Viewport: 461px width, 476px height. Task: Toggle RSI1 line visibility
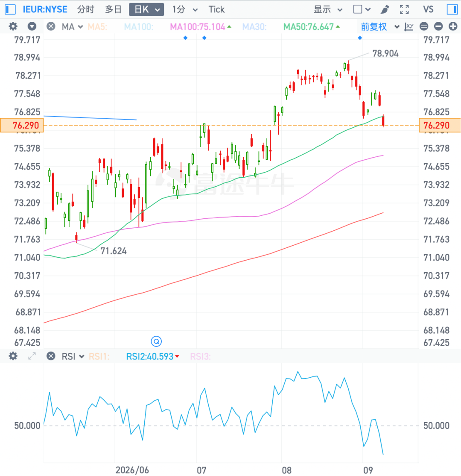[x=99, y=356]
